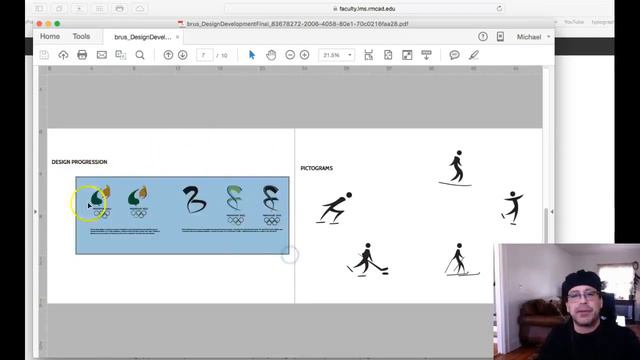This screenshot has height=360, width=640.
Task: Click the browser sidebar toggle icon
Action: point(39,9)
